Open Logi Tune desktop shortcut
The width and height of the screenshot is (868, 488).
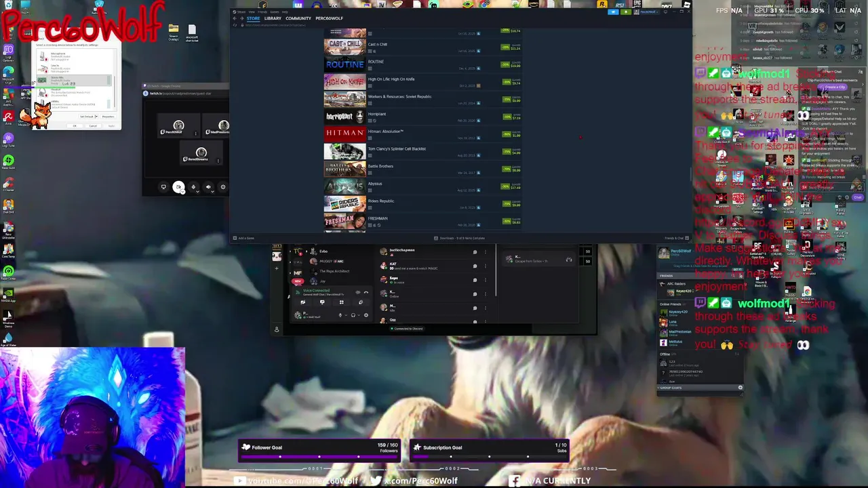[x=8, y=139]
